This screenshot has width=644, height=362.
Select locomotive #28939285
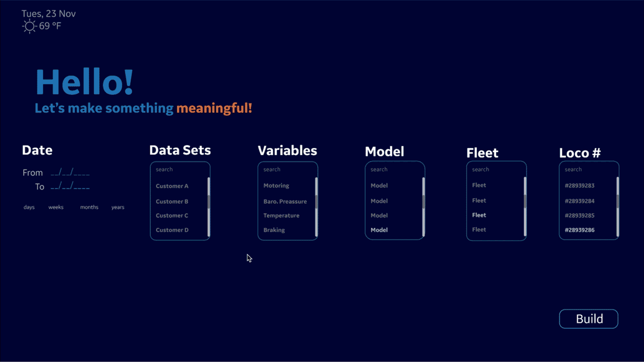point(580,215)
